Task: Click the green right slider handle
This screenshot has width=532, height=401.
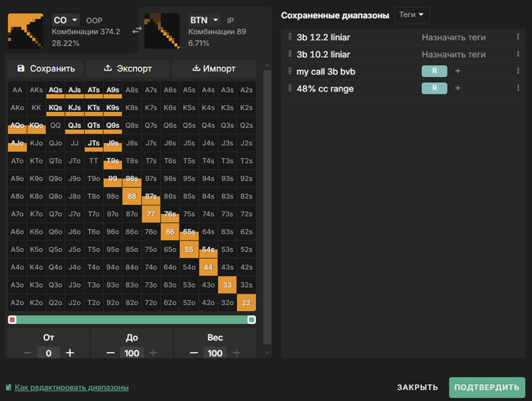Action: 252,320
